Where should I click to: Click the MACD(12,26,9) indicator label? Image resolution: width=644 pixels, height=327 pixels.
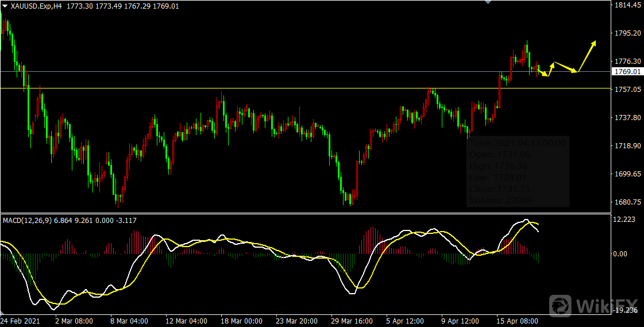pos(27,220)
